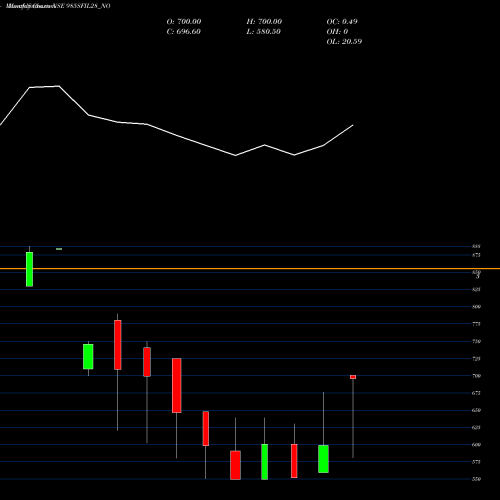
Task: Select the small red candle at 700
Action: tap(353, 377)
